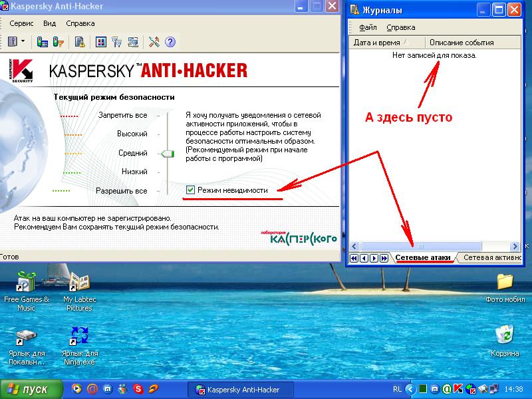
Task: Expand tray icons with the taskbar chevron
Action: pyautogui.click(x=410, y=389)
